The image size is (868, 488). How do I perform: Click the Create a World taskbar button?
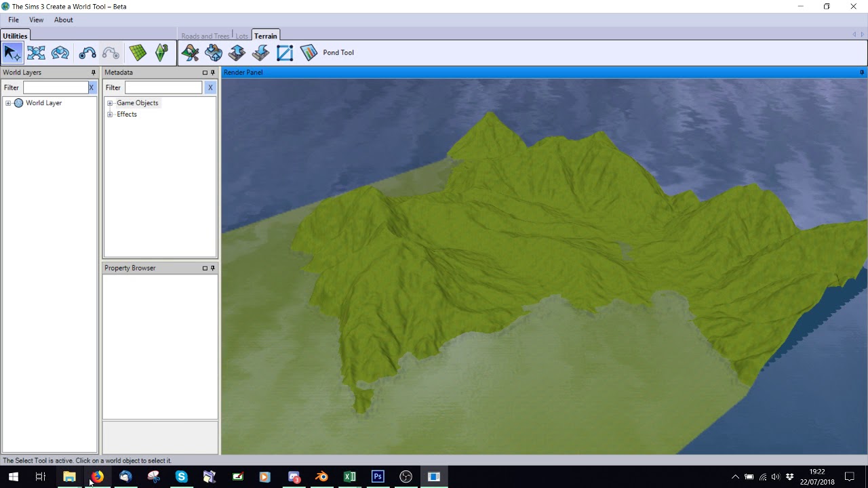[434, 476]
